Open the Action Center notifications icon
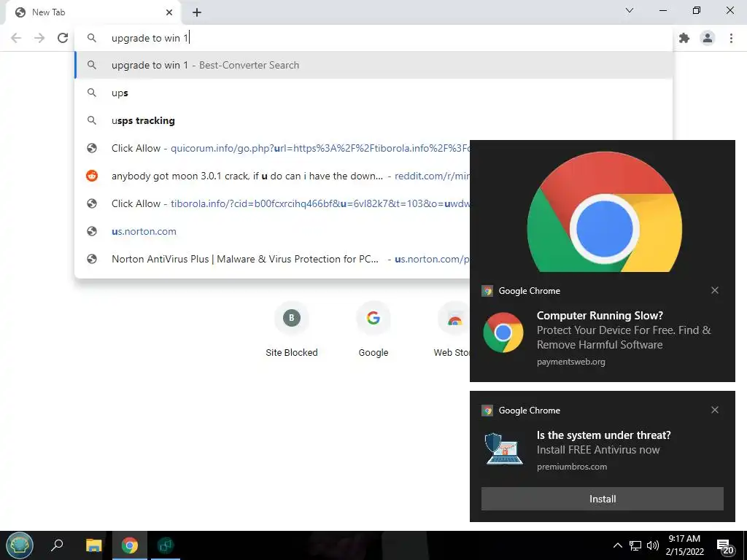Screen dimensions: 747x560 pyautogui.click(x=725, y=546)
